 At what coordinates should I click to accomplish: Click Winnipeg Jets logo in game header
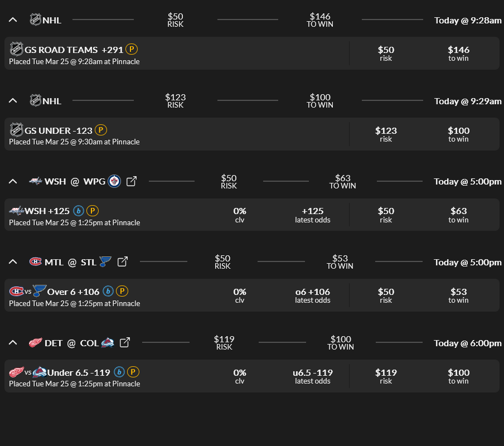click(x=114, y=181)
